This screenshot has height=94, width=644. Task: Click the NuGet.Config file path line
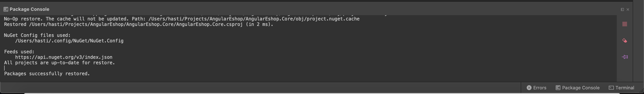[69, 41]
